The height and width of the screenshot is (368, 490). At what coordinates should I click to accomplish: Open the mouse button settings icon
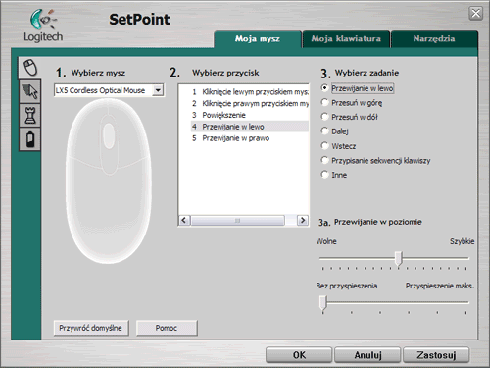30,67
